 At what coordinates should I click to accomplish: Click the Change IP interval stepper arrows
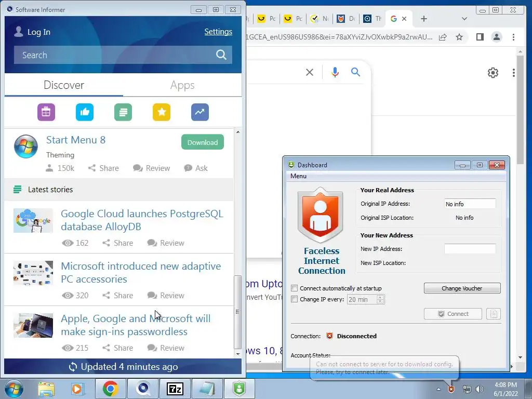coord(380,299)
